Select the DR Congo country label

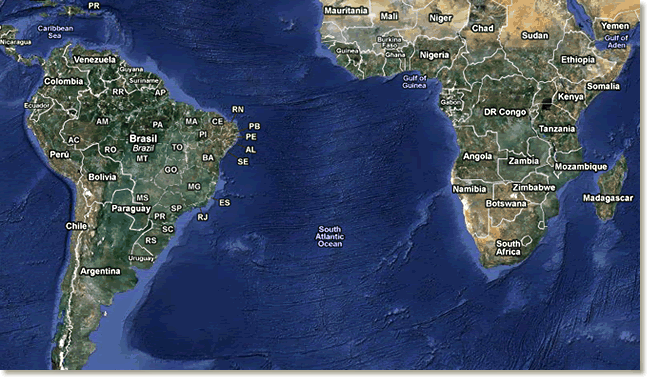point(505,112)
